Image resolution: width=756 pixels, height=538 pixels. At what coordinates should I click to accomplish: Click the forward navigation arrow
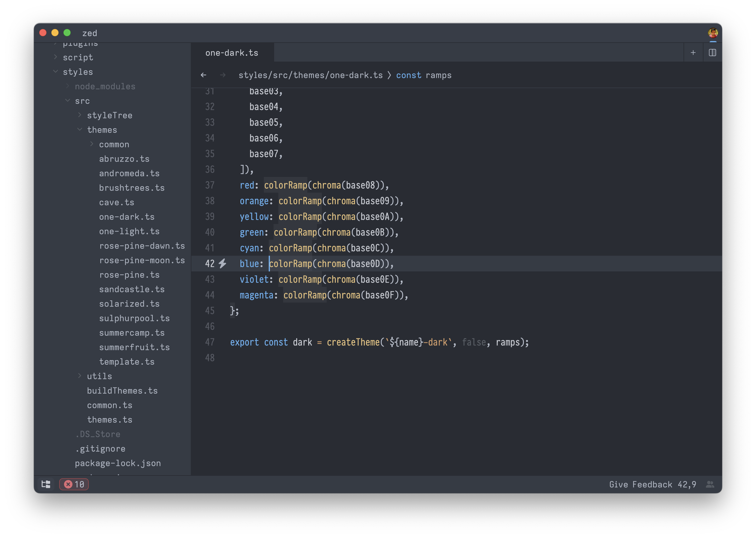pos(223,75)
